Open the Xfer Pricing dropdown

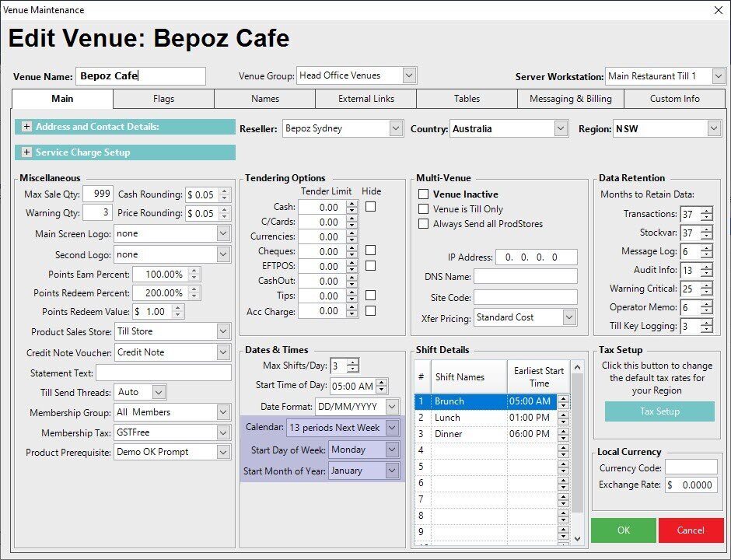point(569,317)
